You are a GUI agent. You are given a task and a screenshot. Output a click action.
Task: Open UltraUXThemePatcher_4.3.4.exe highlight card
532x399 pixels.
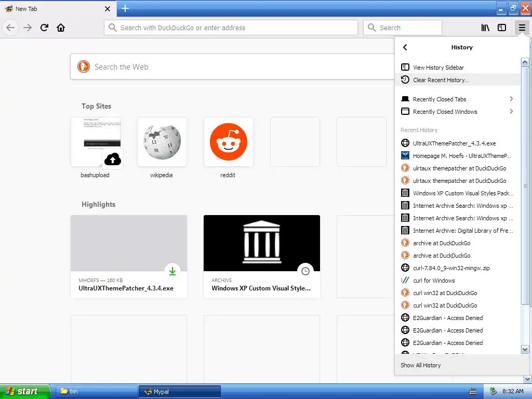(x=129, y=257)
